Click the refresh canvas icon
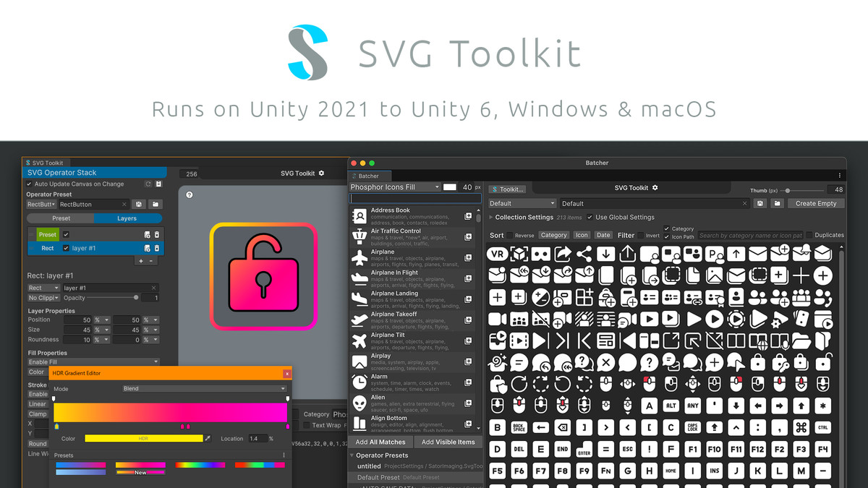Screen dimensions: 868x488 (148, 184)
